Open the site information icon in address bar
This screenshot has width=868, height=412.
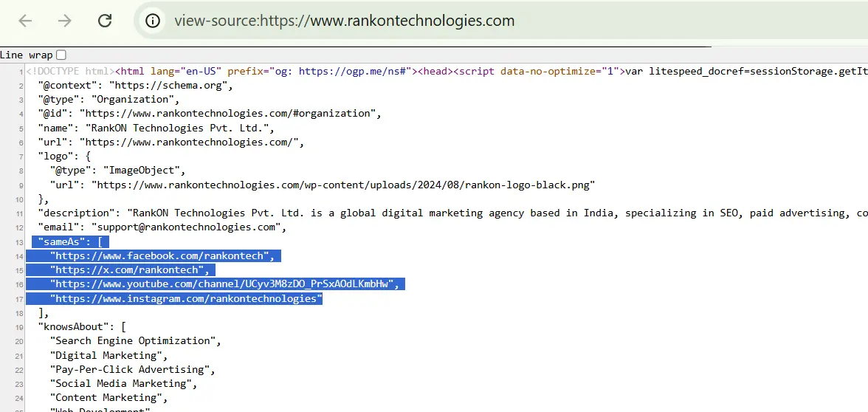[152, 21]
